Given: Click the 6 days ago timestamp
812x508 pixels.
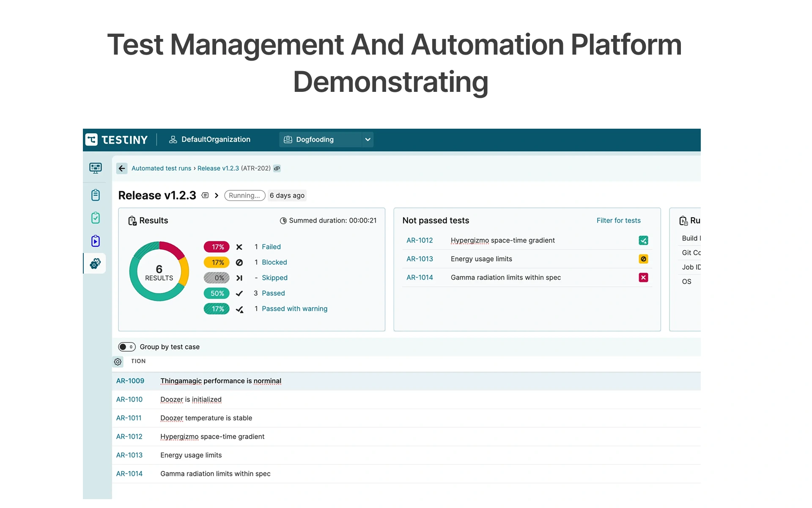Looking at the screenshot, I should tap(287, 196).
